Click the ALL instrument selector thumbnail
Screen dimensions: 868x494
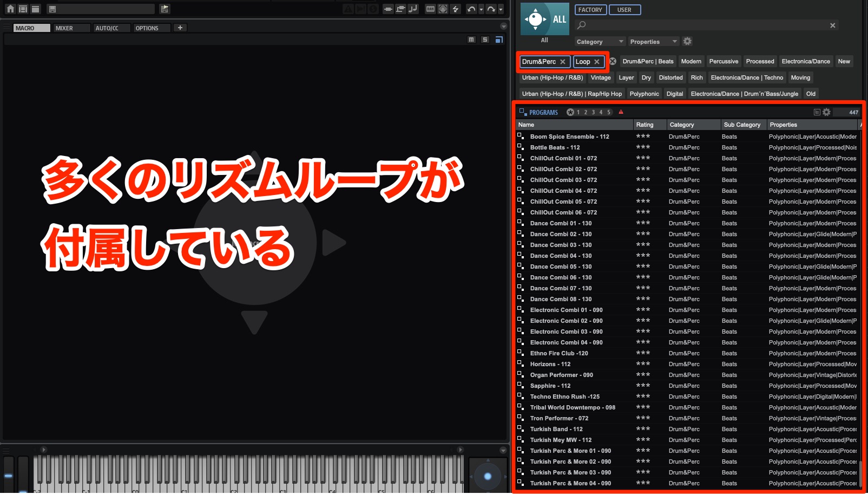(x=544, y=19)
